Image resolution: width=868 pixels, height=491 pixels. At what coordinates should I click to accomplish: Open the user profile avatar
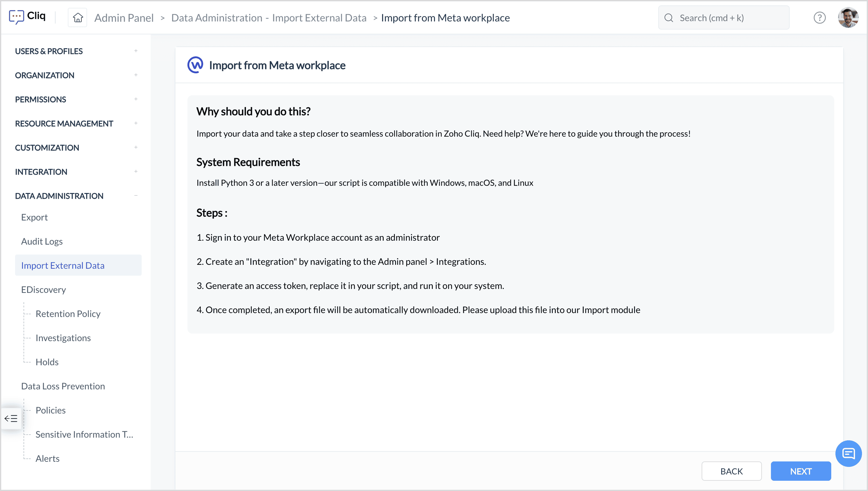click(848, 17)
